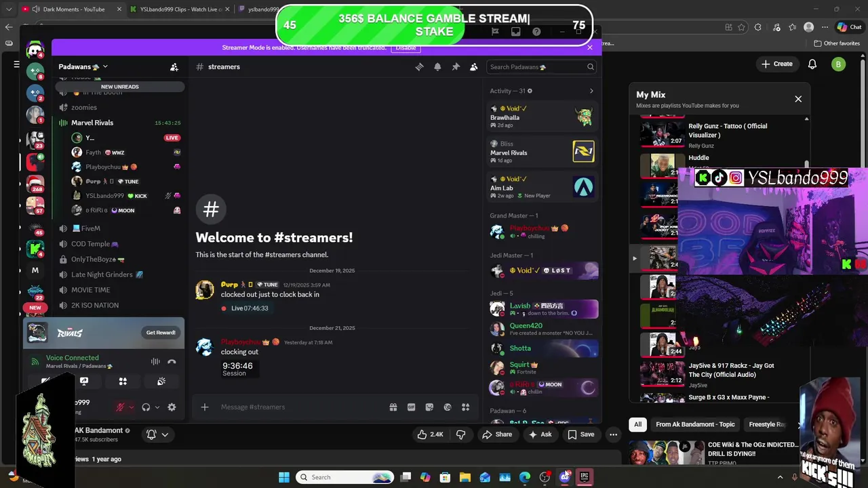The height and width of the screenshot is (488, 868).
Task: Toggle member list icon in Discord header
Action: [473, 66]
